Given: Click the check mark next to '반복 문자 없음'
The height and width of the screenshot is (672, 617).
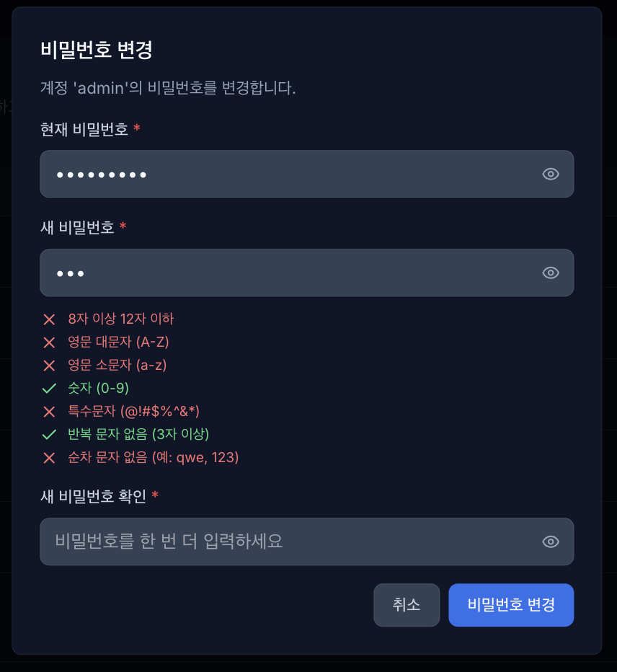Looking at the screenshot, I should tap(49, 435).
